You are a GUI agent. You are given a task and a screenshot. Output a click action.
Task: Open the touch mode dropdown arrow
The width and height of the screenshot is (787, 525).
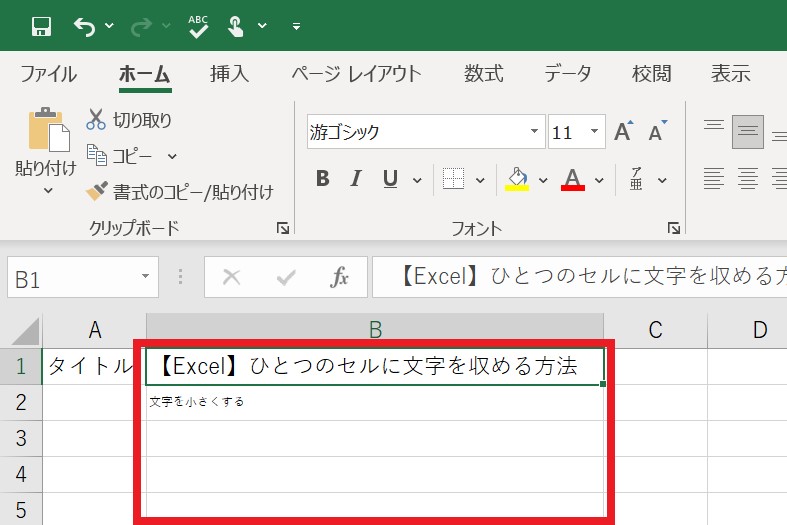tap(262, 25)
